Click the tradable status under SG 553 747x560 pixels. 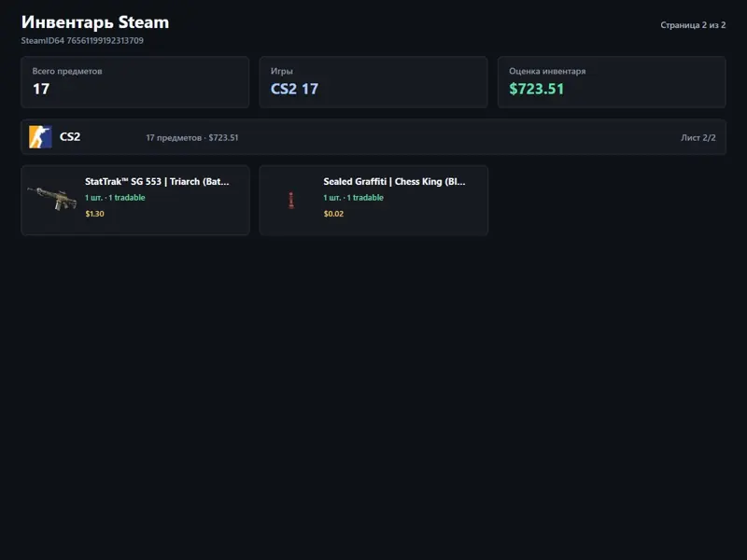click(115, 198)
